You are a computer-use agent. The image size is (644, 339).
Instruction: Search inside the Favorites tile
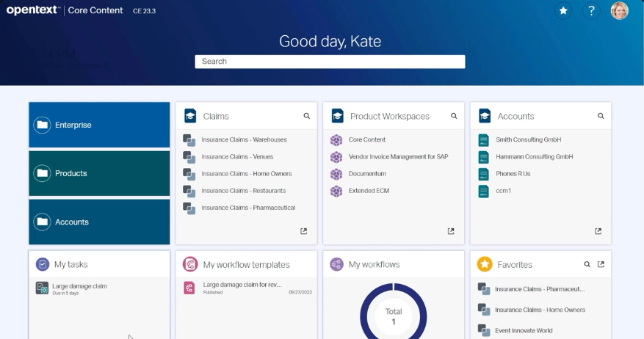(587, 264)
